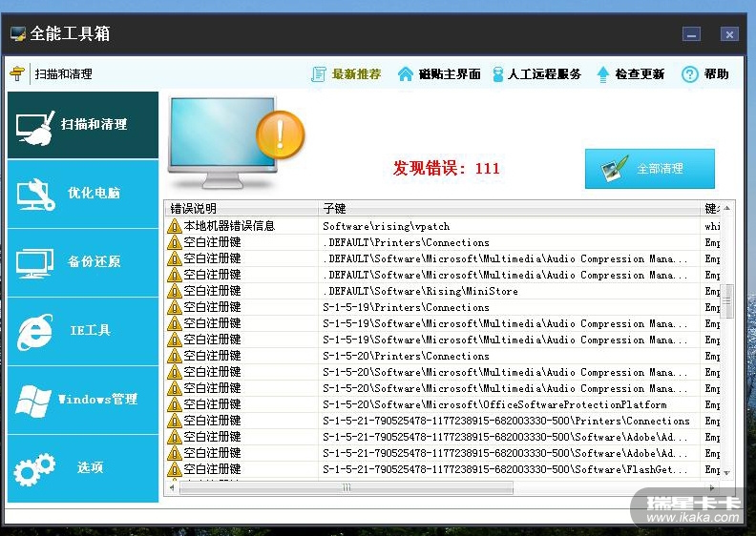Switch to 备份还原 section

click(83, 263)
